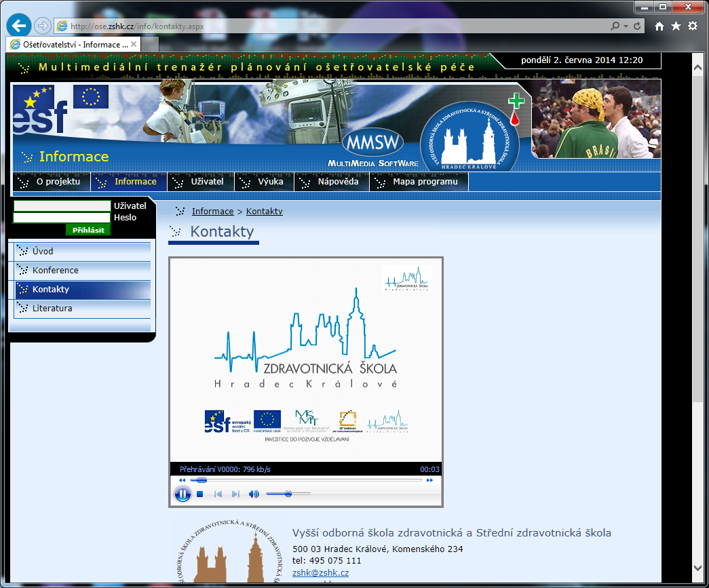Refresh the page with reload icon
The height and width of the screenshot is (588, 709).
tap(637, 26)
